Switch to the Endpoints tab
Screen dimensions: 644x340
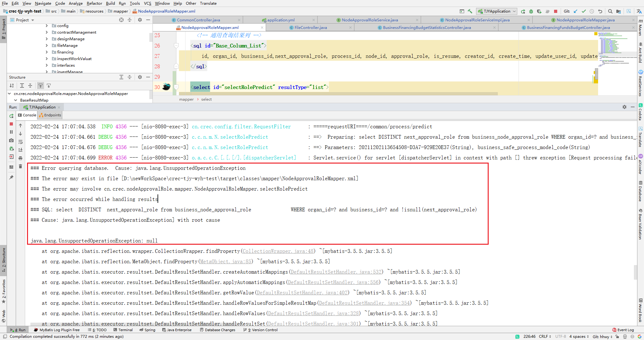(50, 115)
